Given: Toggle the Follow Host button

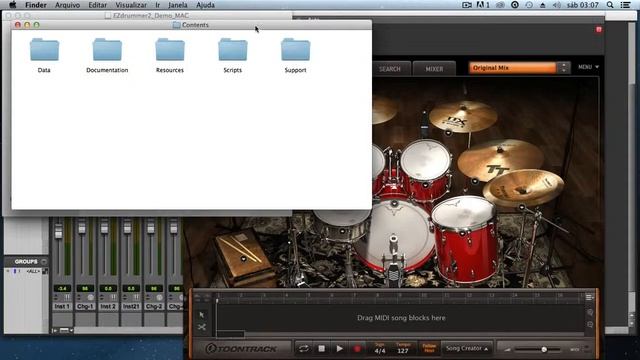Looking at the screenshot, I should (429, 348).
